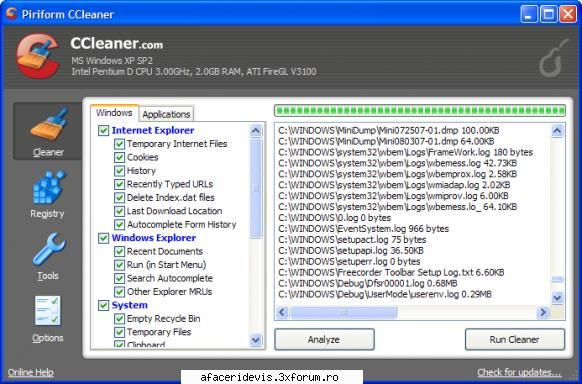This screenshot has height=384, width=582.
Task: Select the wbemprox.log 2.58KB line
Action: (397, 174)
